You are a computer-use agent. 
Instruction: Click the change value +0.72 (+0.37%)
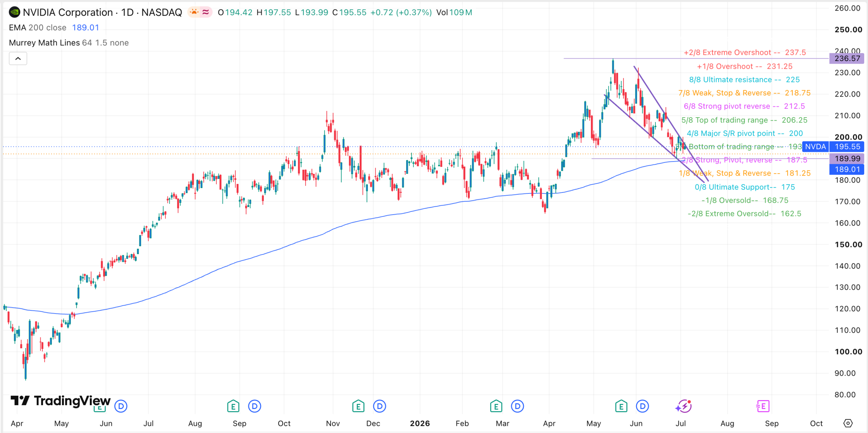click(x=401, y=13)
